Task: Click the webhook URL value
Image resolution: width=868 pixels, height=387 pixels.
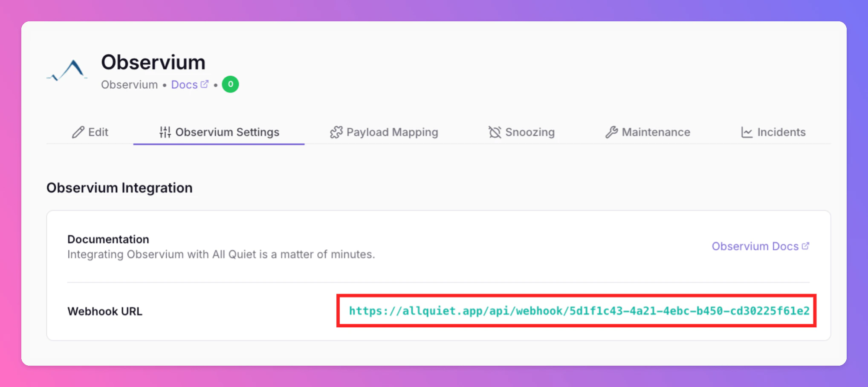Action: (x=579, y=311)
